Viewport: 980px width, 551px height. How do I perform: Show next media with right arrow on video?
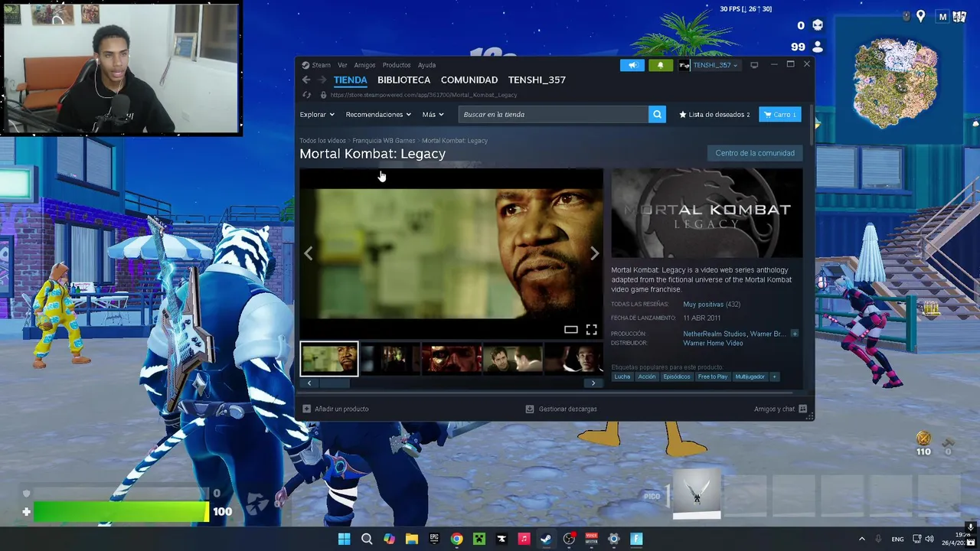(594, 253)
